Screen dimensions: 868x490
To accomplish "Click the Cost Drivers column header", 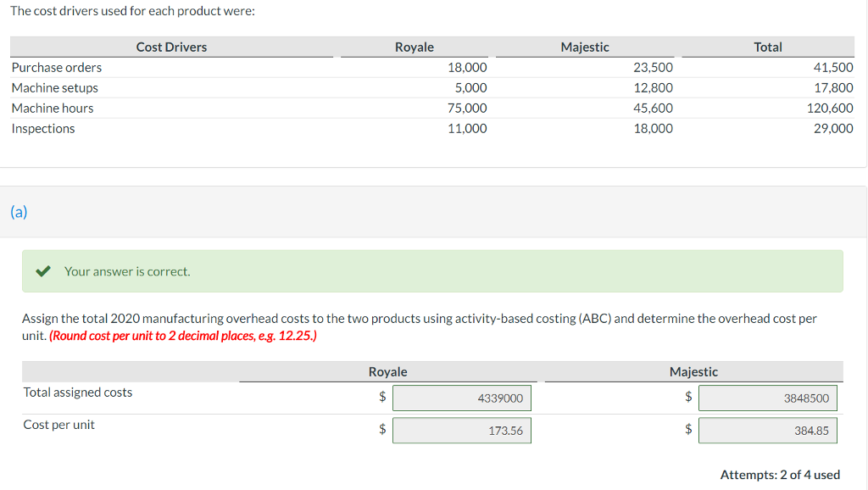I will click(x=171, y=47).
